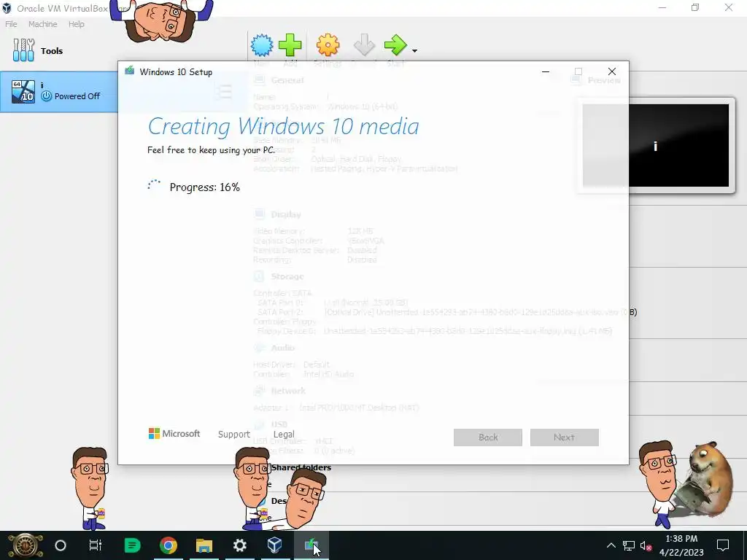
Task: Open the Machine menu
Action: click(43, 24)
